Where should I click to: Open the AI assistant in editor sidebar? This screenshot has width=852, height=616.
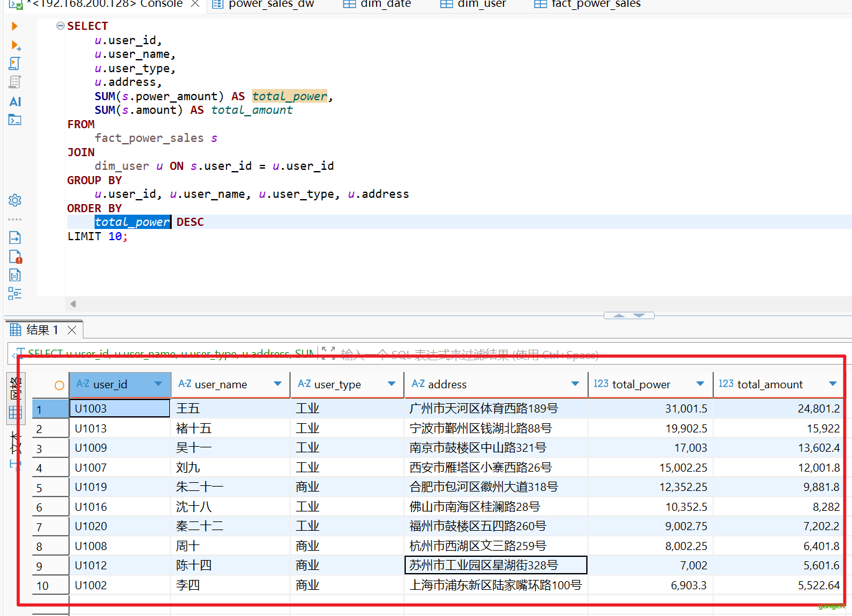click(15, 101)
